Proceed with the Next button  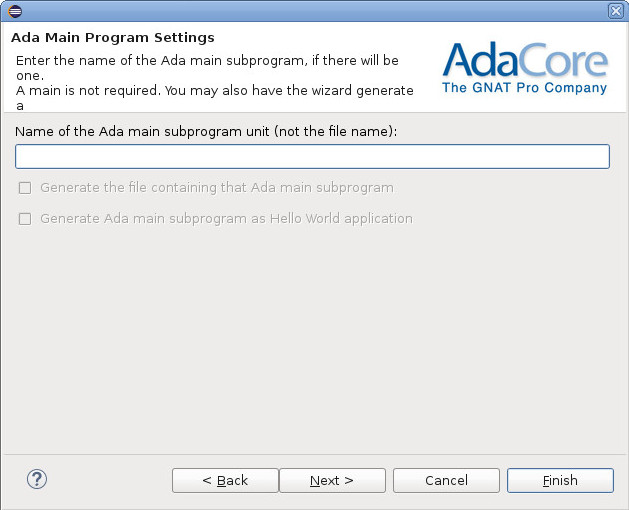[x=331, y=481]
